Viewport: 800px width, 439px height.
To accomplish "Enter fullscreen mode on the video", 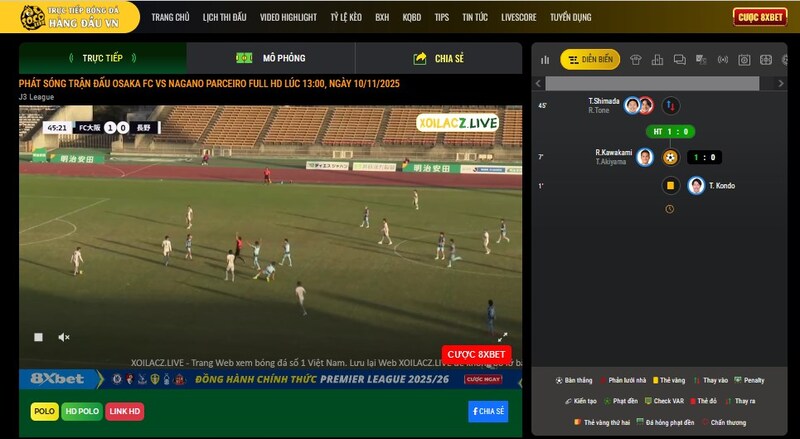I will tap(503, 337).
